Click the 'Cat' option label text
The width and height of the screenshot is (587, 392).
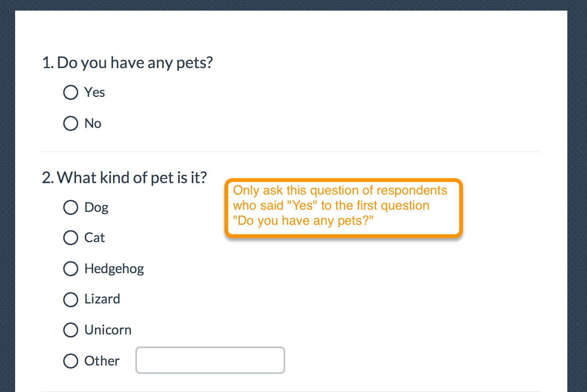tap(95, 238)
